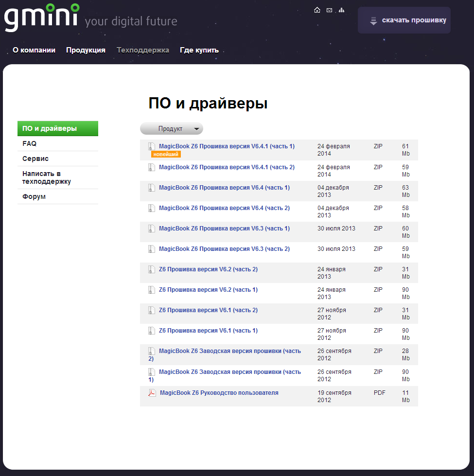The image size is (474, 476).
Task: Open the sitemap icon in header
Action: (341, 10)
